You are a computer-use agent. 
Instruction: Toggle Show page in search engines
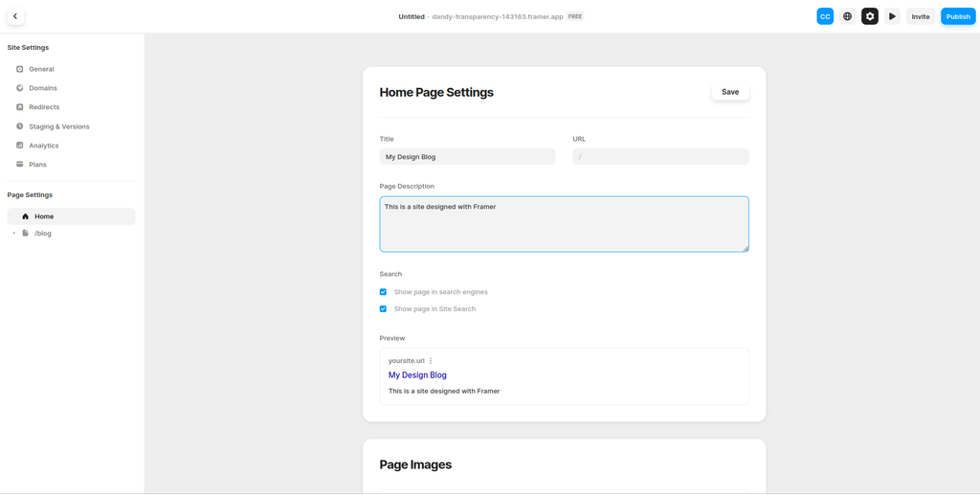point(383,292)
